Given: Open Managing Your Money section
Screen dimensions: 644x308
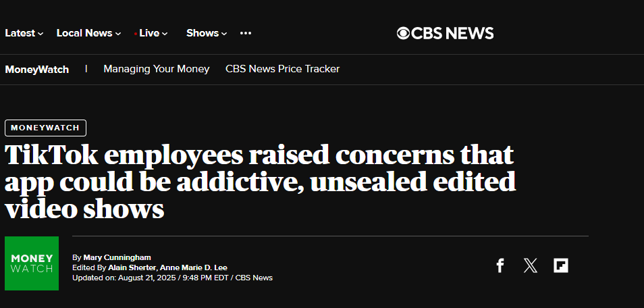Looking at the screenshot, I should [x=157, y=69].
